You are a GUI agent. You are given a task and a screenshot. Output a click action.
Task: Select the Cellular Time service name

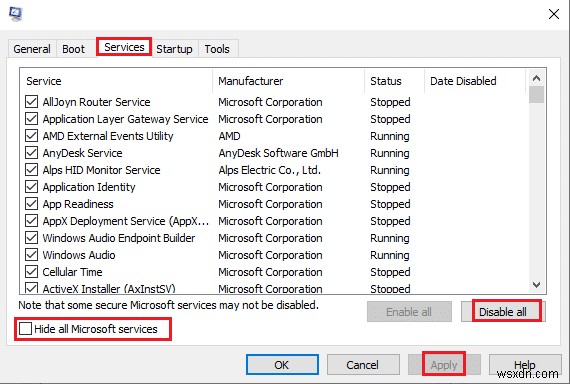(x=72, y=272)
